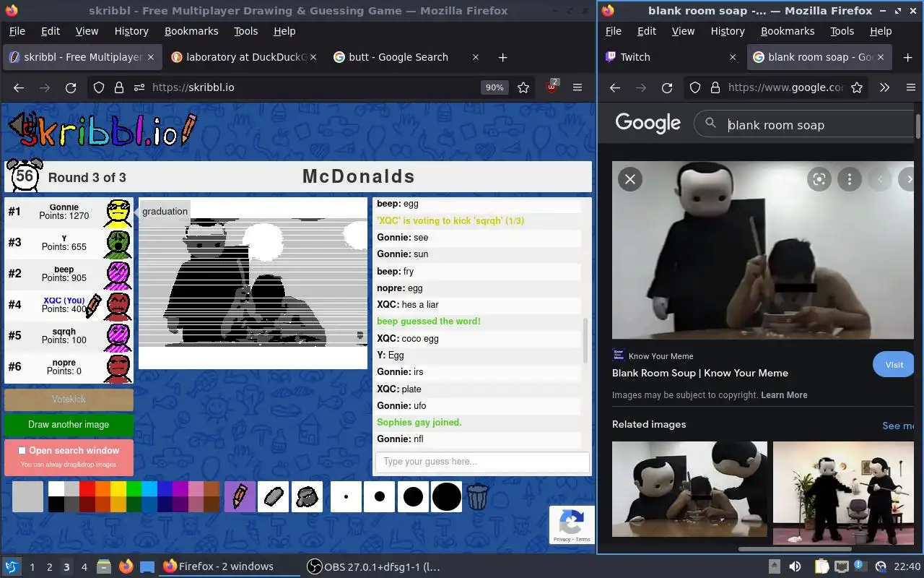This screenshot has width=924, height=578.
Task: Click the Visit button
Action: [894, 365]
